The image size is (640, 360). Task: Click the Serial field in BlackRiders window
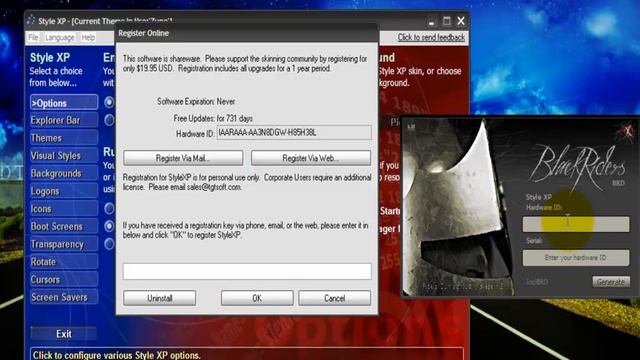576,258
